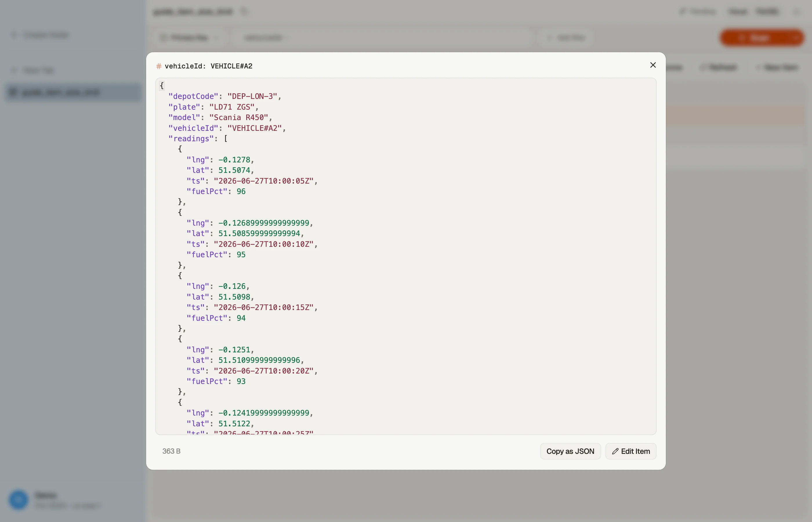Select the fuelPct value 94
This screenshot has width=812, height=522.
(x=241, y=318)
